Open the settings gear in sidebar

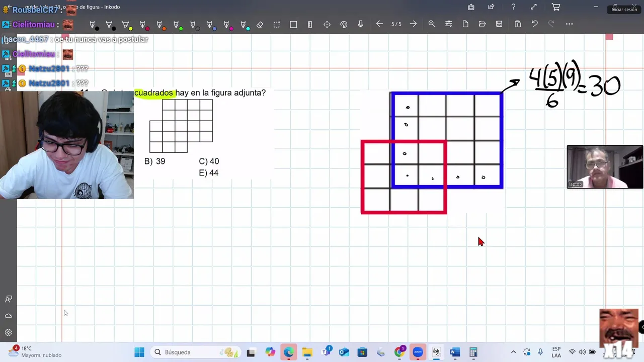click(x=9, y=332)
